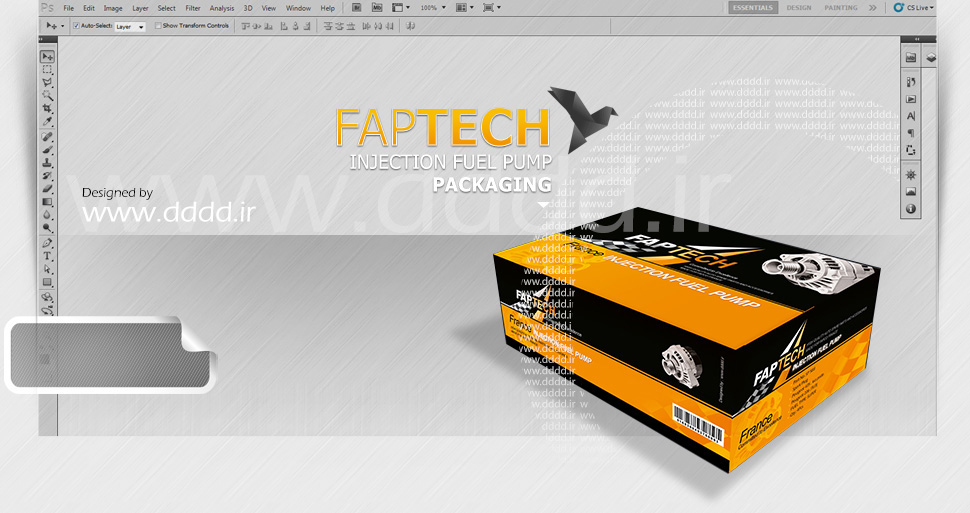This screenshot has width=970, height=513.
Task: Select the Polygonal Lasso tool
Action: click(x=47, y=83)
